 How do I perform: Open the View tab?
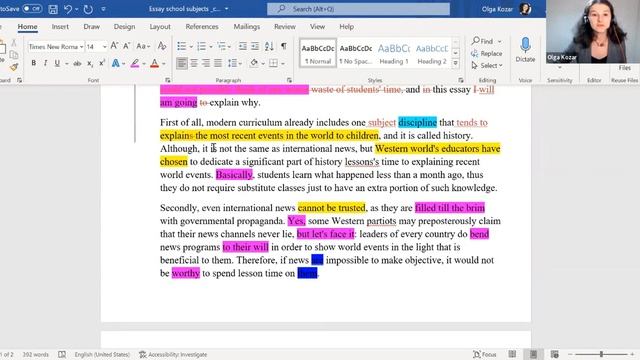tap(317, 27)
